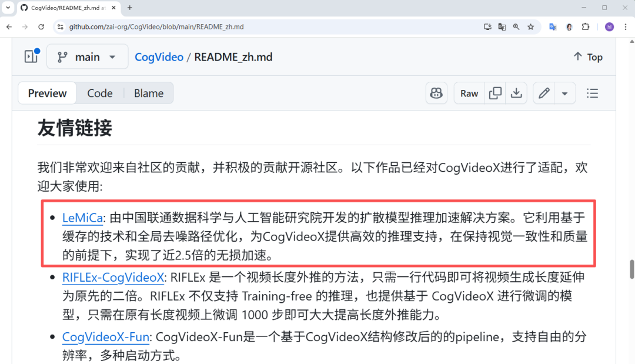Open Chrome's three-dot menu
This screenshot has height=364, width=635.
click(x=626, y=26)
